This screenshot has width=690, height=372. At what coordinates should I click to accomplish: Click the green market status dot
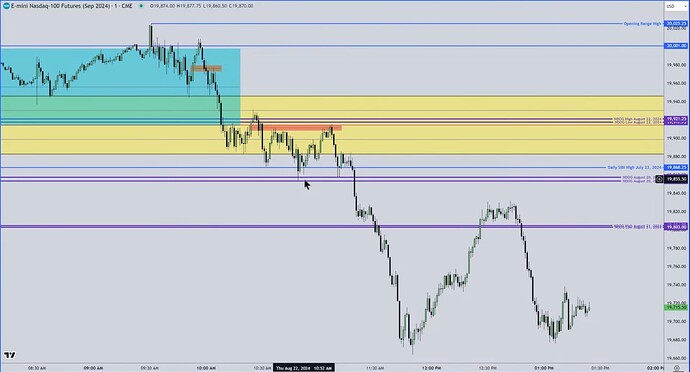coord(141,6)
